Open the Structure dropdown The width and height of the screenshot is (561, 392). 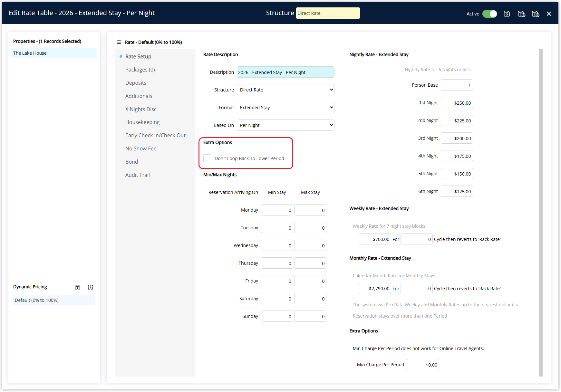point(285,90)
